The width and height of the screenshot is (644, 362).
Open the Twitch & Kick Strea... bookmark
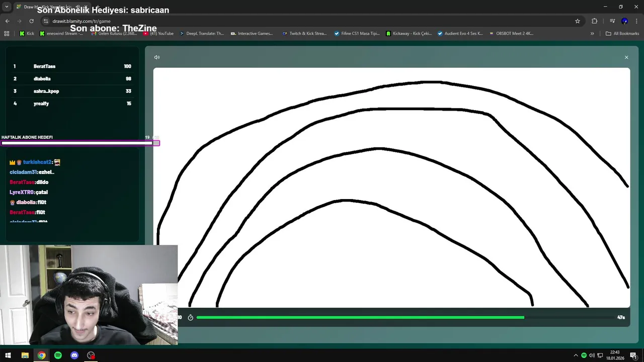coord(304,34)
